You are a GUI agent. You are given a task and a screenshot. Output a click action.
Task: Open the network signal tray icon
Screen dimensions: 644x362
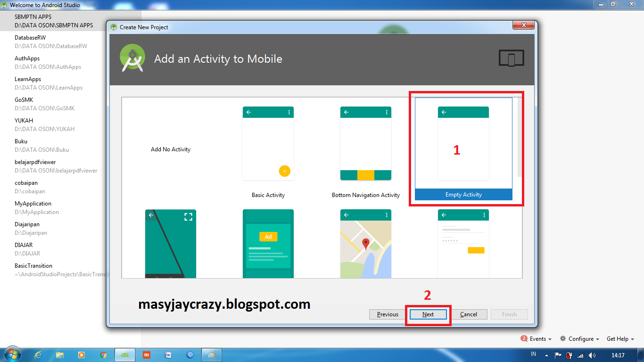click(580, 355)
